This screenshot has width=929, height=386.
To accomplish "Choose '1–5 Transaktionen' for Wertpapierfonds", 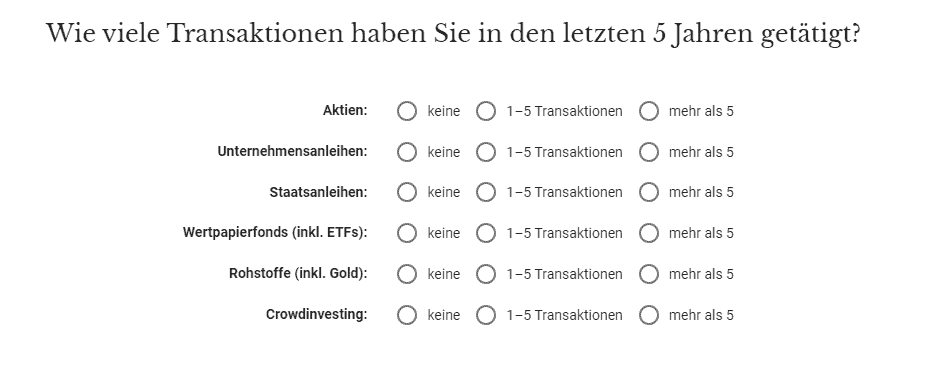I will [x=486, y=233].
